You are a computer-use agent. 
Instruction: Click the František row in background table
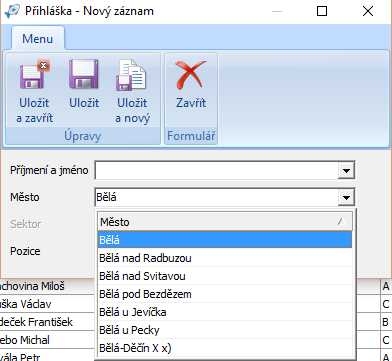47,322
